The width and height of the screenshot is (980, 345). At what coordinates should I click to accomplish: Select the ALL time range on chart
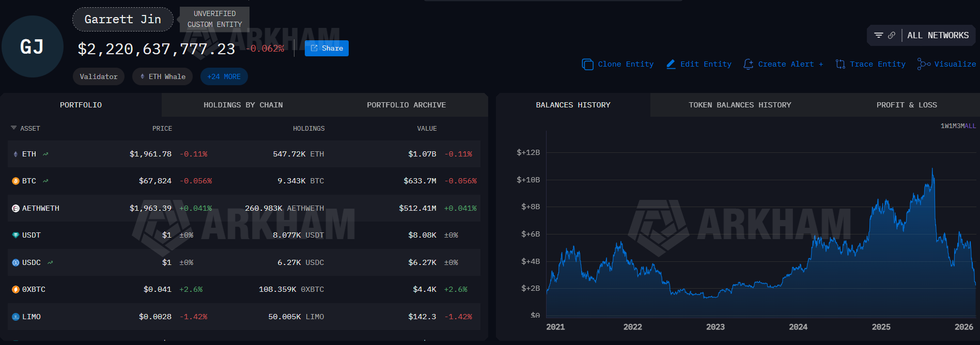tap(970, 126)
